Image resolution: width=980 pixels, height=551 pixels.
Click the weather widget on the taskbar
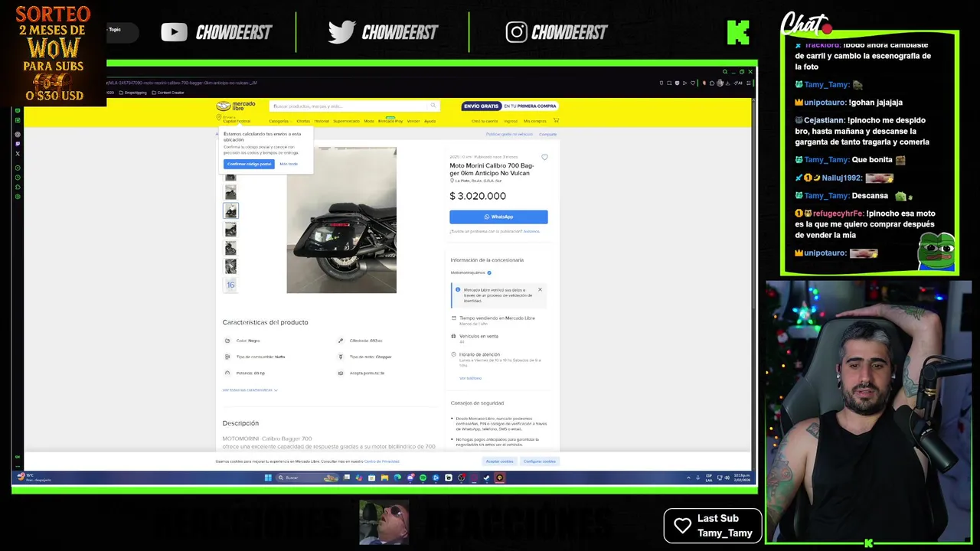[x=34, y=478]
